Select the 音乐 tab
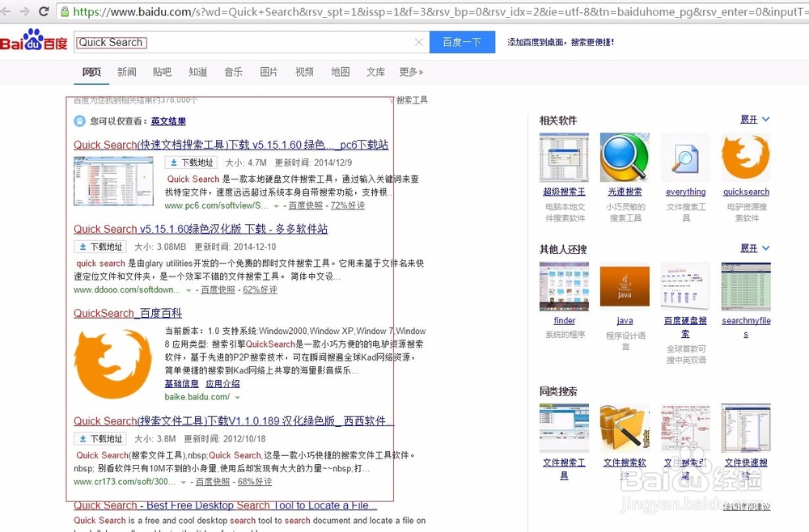Screen dimensions: 809x532 (x=233, y=72)
